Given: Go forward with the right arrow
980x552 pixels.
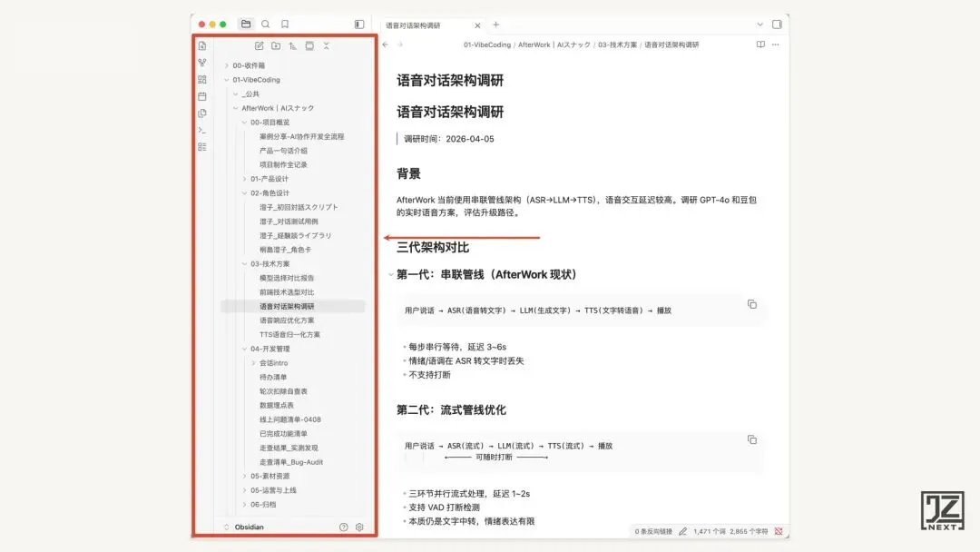Looking at the screenshot, I should [401, 44].
